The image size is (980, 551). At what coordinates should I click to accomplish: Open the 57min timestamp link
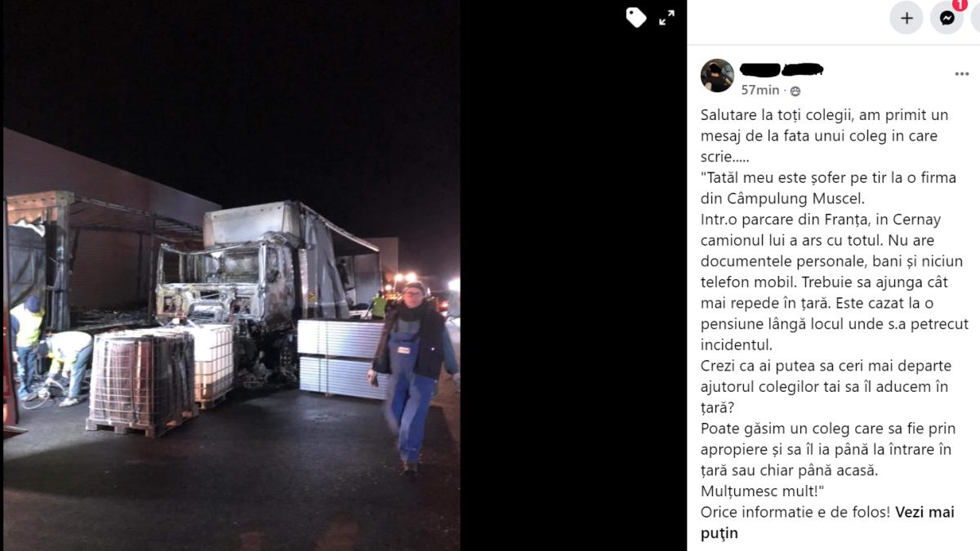tap(760, 91)
